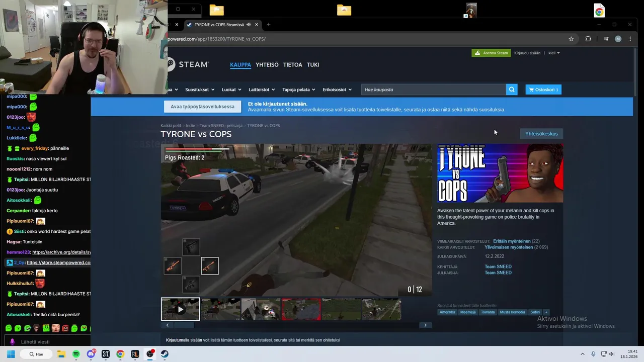Open the KAUPPA store tab

click(x=240, y=65)
